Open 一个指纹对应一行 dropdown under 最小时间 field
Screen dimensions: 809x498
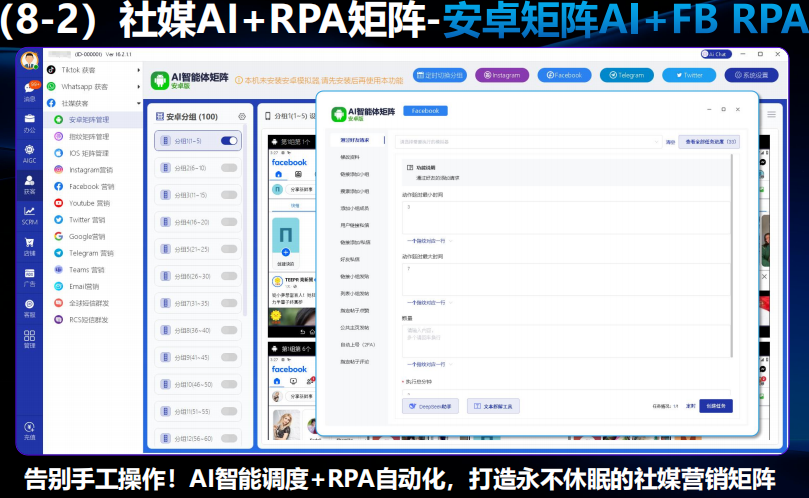point(429,241)
